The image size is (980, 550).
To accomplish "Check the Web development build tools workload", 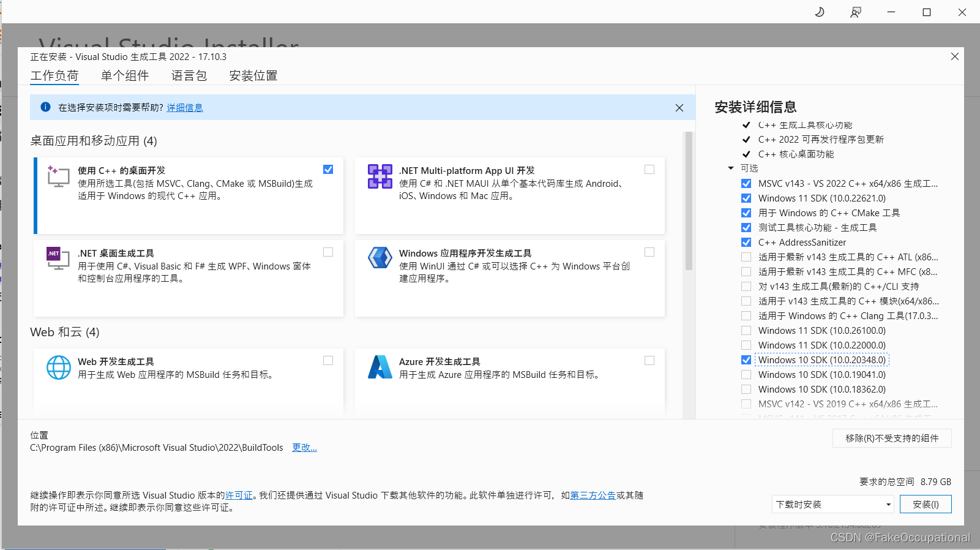I will (x=328, y=361).
